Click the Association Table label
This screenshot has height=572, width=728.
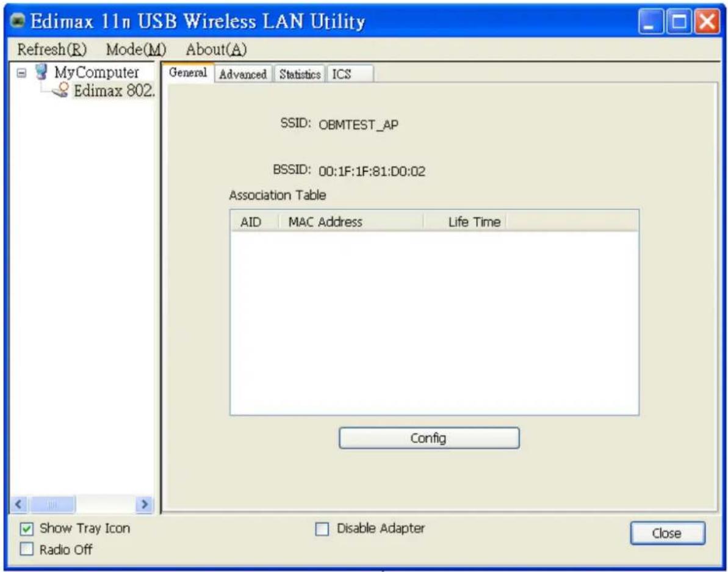pos(278,195)
